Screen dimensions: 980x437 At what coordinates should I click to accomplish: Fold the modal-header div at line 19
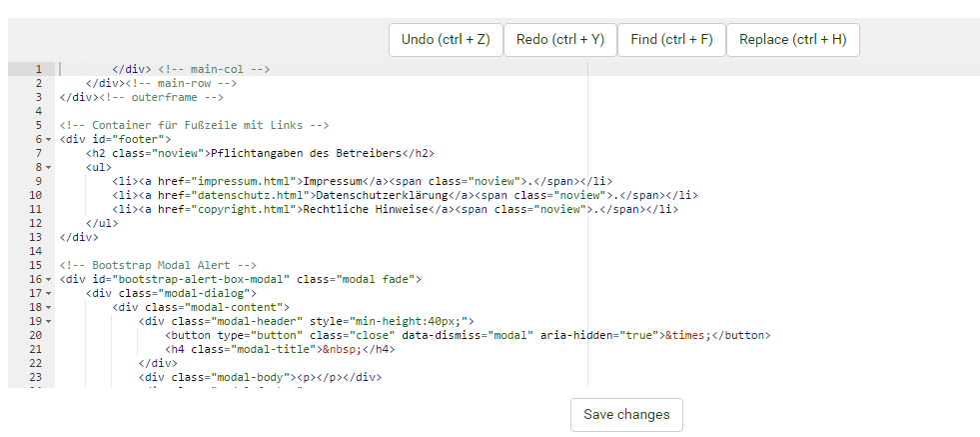click(x=49, y=321)
